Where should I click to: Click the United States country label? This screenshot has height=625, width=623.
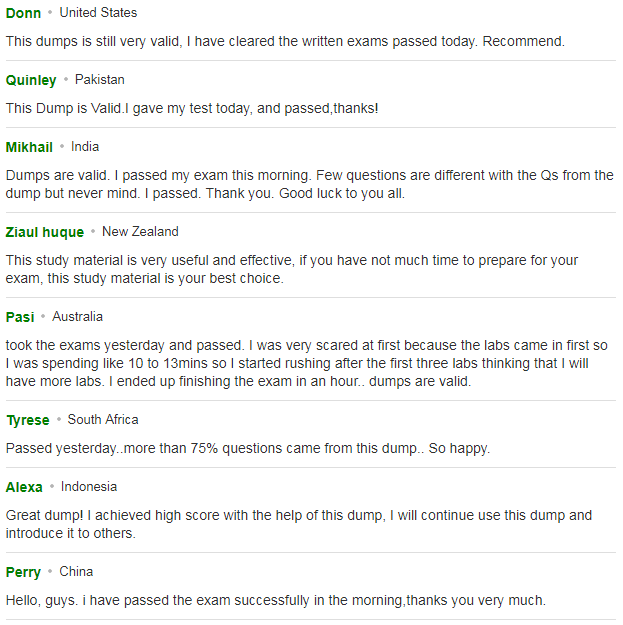point(98,13)
